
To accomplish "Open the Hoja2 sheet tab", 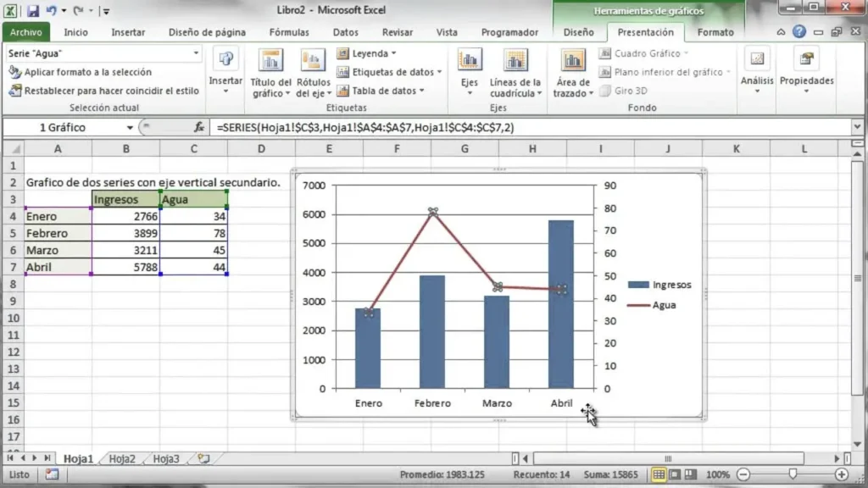I will tap(122, 458).
